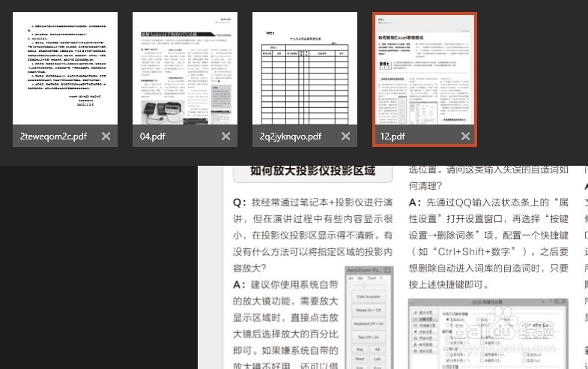
Task: Click the text line containing Ctrl+Shift+数字
Action: click(488, 251)
